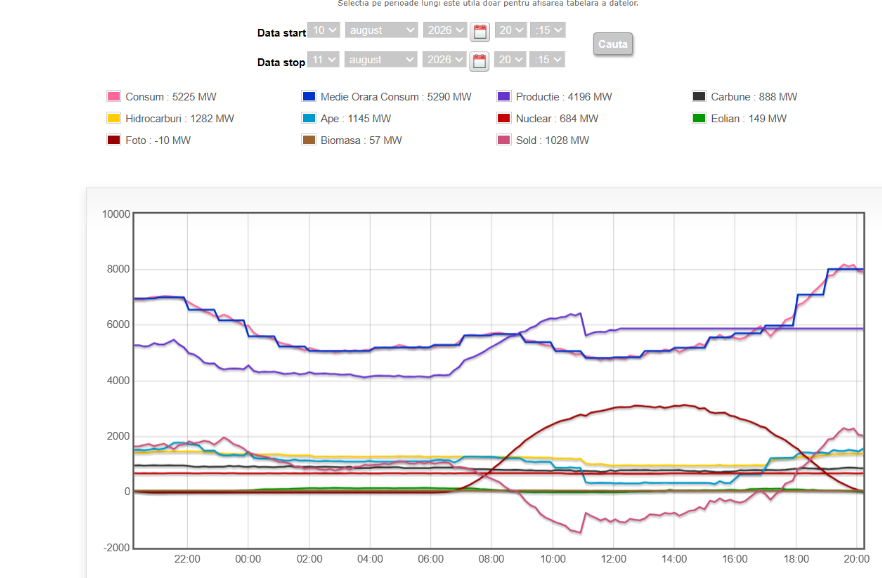Viewport: 882px width, 578px height.
Task: Open the Data stop month dropdown
Action: (380, 60)
